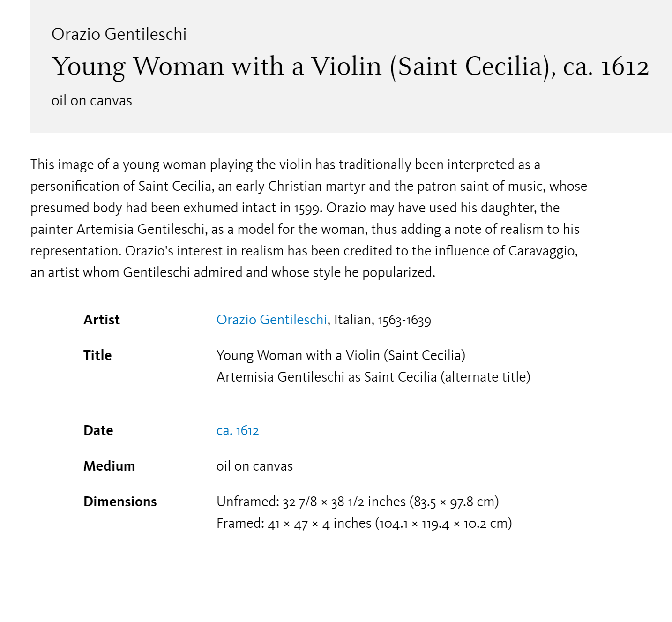Viewport: 672px width, 622px height.
Task: Click the oil on canvas subtitle
Action: pos(92,101)
